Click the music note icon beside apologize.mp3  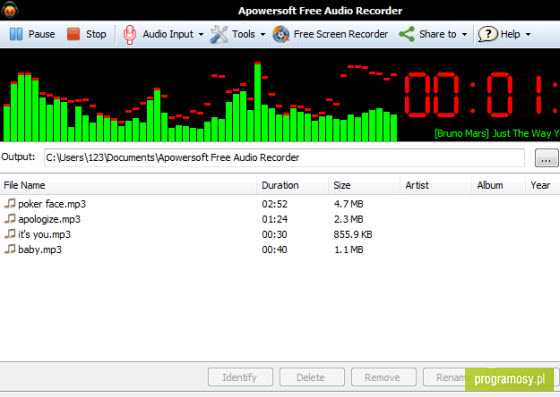coord(10,218)
